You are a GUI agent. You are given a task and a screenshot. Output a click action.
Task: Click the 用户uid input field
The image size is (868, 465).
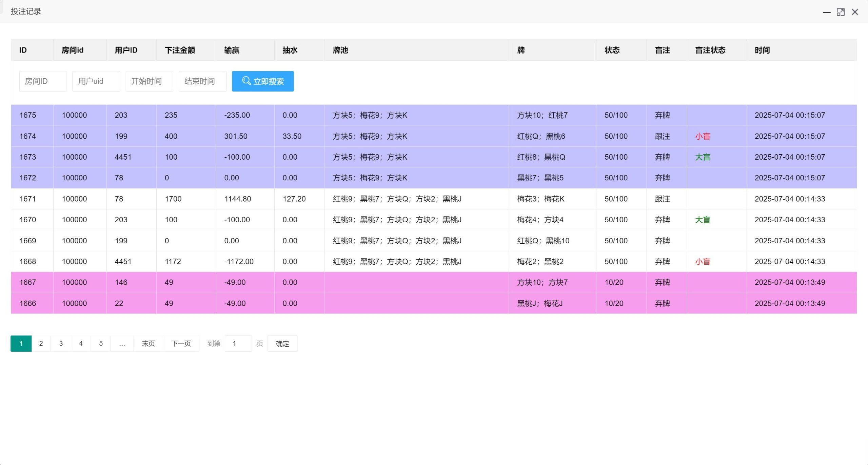pos(96,81)
